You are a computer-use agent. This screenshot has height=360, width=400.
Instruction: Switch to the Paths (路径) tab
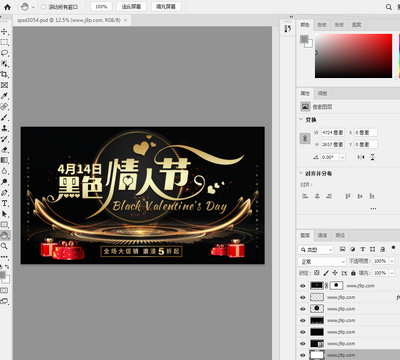[x=340, y=235]
